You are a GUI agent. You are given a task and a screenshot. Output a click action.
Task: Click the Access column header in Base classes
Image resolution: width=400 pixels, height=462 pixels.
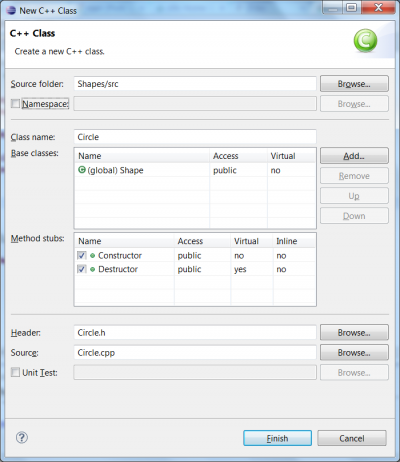pos(238,156)
